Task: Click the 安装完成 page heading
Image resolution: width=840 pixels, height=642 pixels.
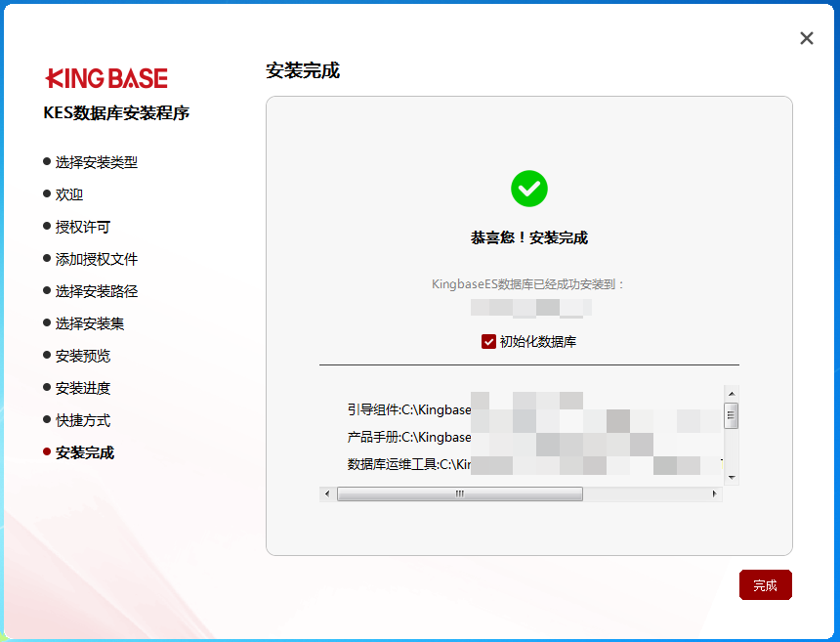Action: tap(303, 70)
